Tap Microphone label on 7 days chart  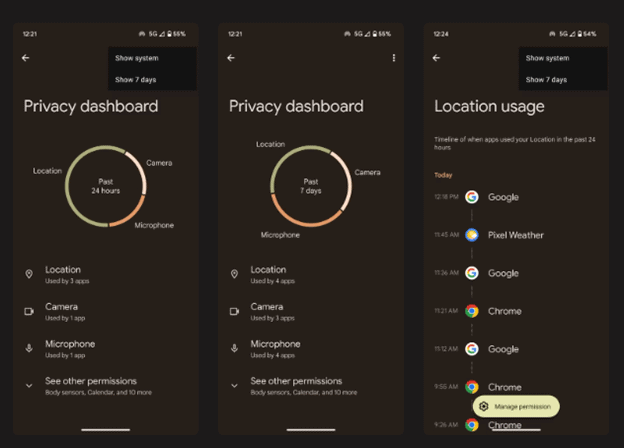coord(280,235)
